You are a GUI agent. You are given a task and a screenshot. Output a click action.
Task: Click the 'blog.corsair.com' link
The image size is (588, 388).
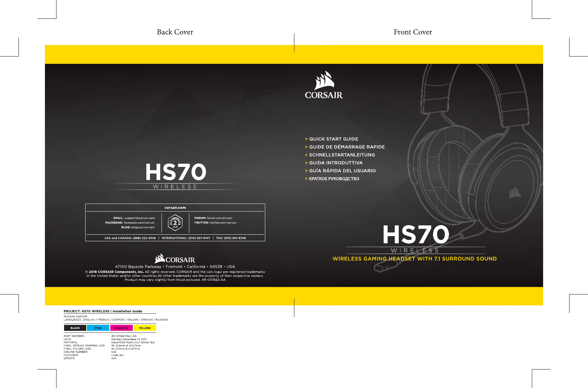point(143,227)
